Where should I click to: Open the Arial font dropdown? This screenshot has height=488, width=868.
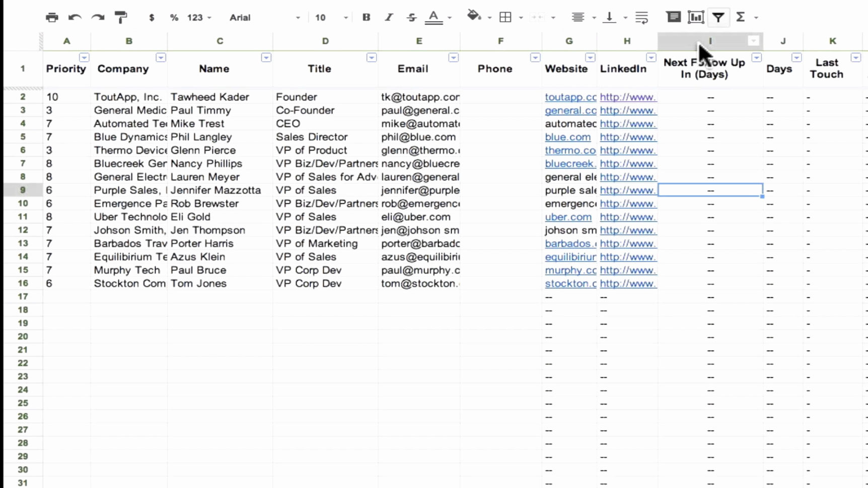tap(298, 17)
